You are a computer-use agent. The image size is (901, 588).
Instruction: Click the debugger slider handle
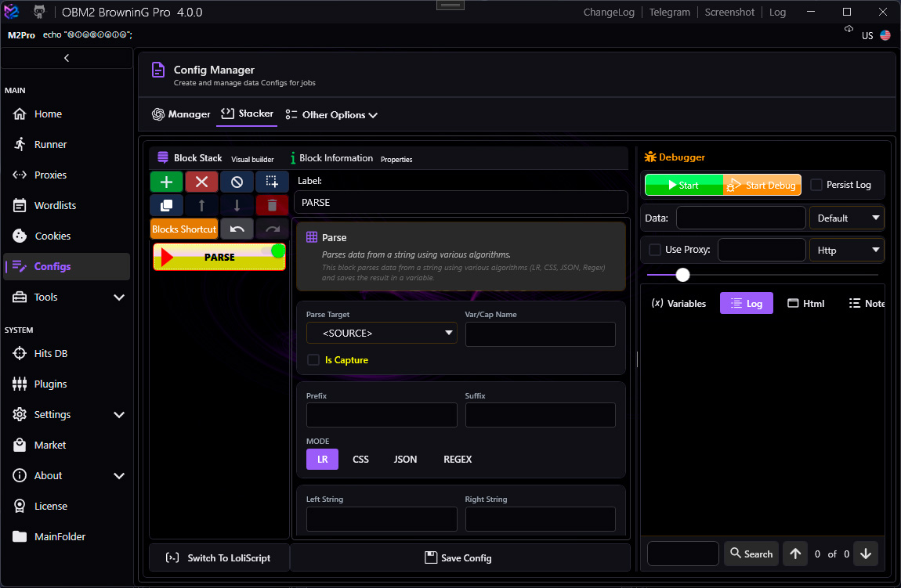pyautogui.click(x=682, y=275)
